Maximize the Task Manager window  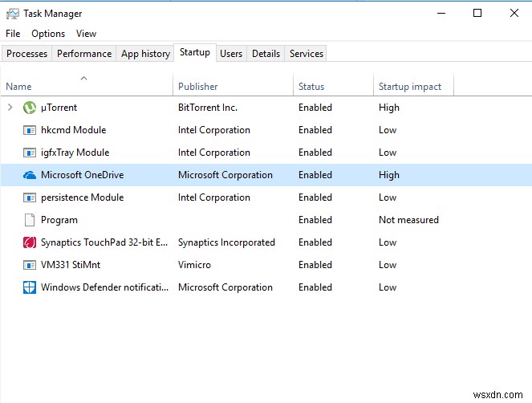pyautogui.click(x=477, y=13)
